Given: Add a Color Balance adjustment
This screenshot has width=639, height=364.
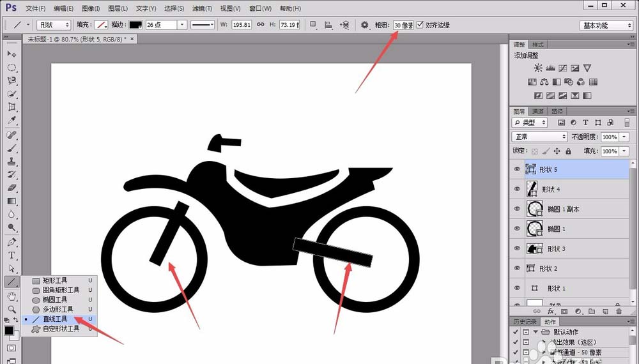Looking at the screenshot, I should (544, 82).
